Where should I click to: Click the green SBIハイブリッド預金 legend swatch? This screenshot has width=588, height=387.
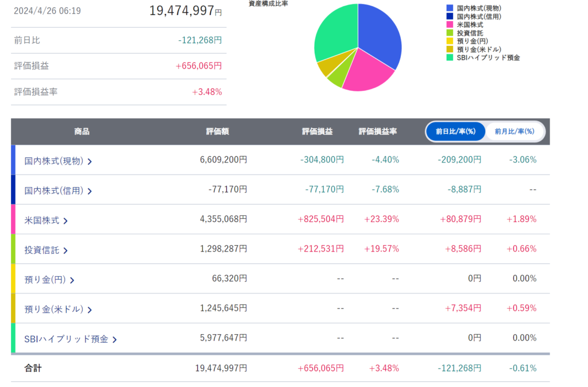(450, 57)
